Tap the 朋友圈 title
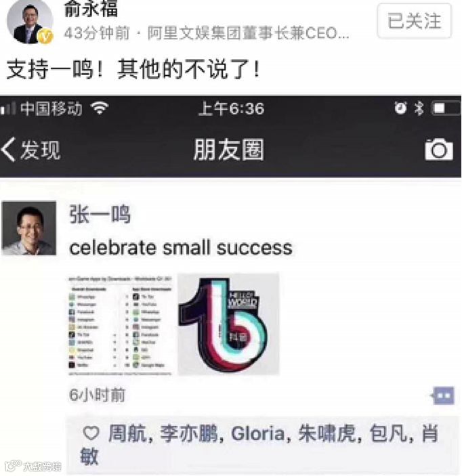This screenshot has height=476, width=462. (228, 150)
